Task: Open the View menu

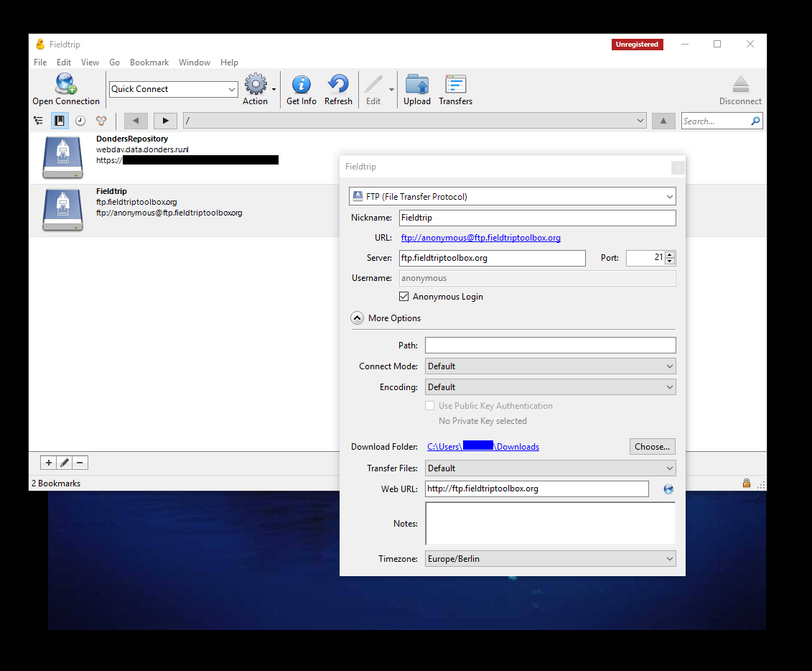Action: (90, 63)
